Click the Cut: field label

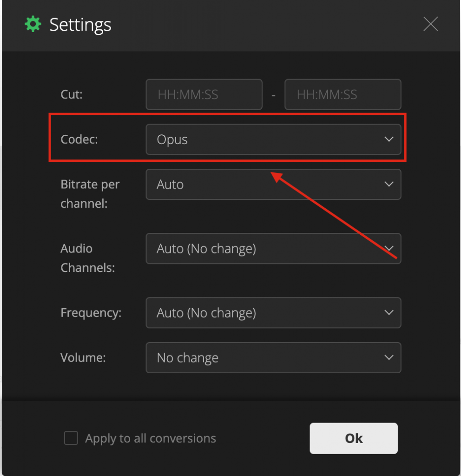[x=72, y=94]
